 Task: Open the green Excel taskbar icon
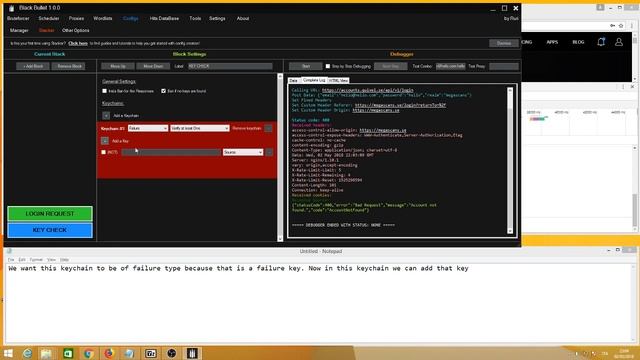click(68, 353)
